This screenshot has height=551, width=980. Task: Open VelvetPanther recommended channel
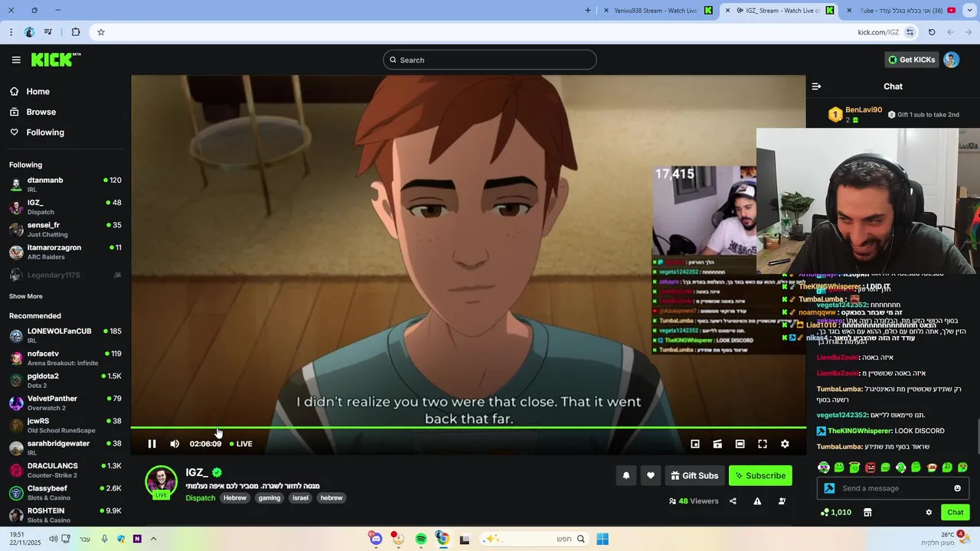click(65, 403)
